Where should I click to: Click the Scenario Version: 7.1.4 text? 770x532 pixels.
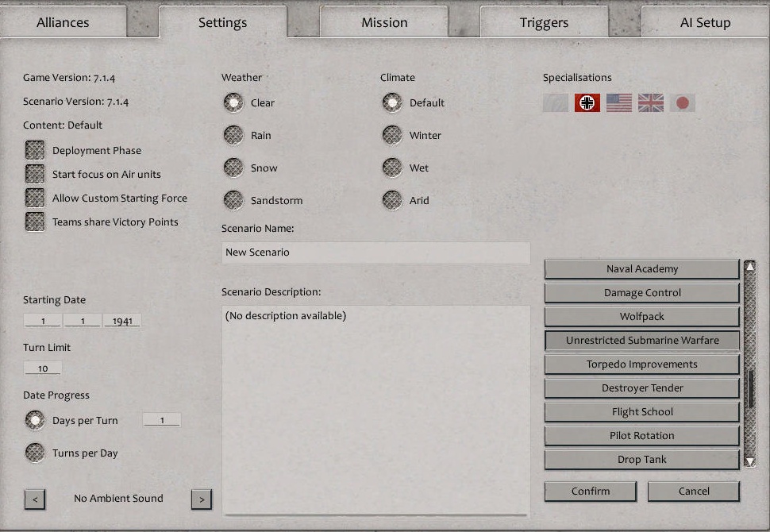[x=75, y=102]
